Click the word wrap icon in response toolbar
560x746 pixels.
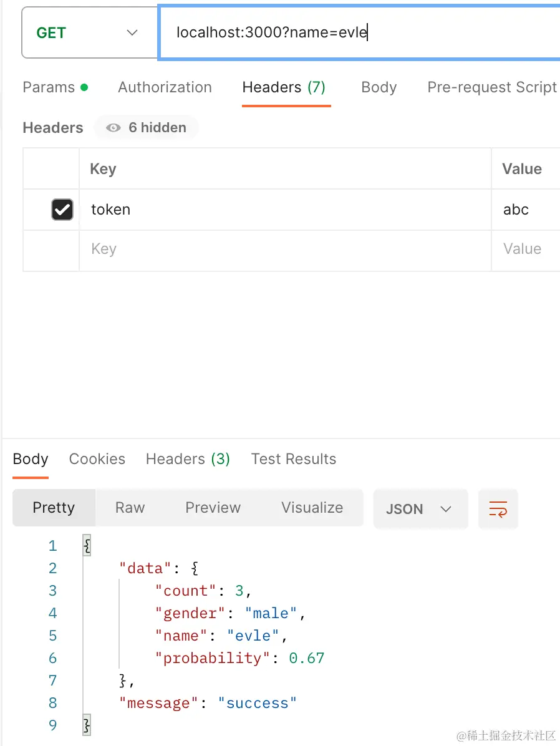coord(498,509)
